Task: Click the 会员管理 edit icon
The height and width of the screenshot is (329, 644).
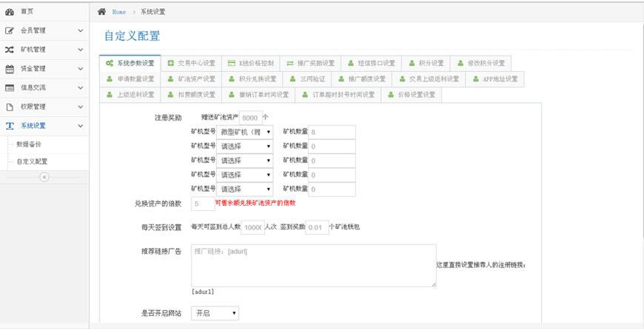Action: [x=9, y=30]
